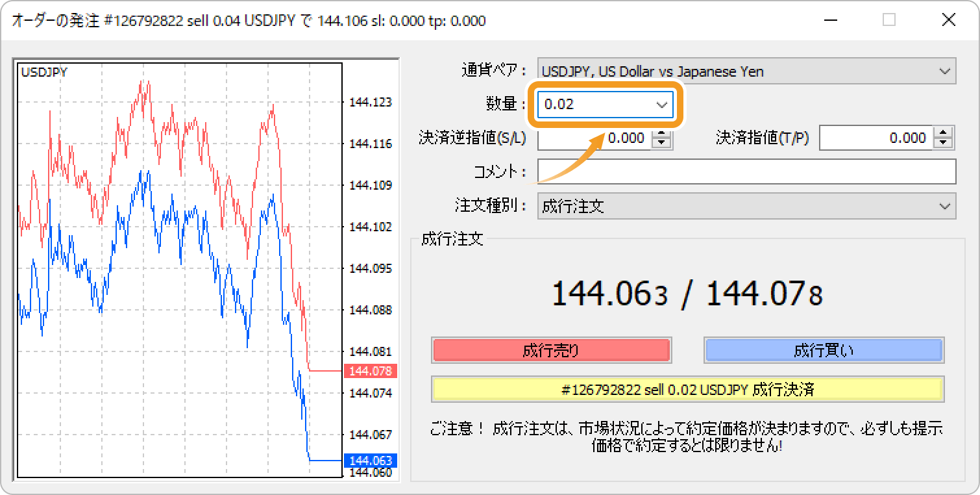
Task: Click the blue 成行買い button
Action: coord(824,351)
